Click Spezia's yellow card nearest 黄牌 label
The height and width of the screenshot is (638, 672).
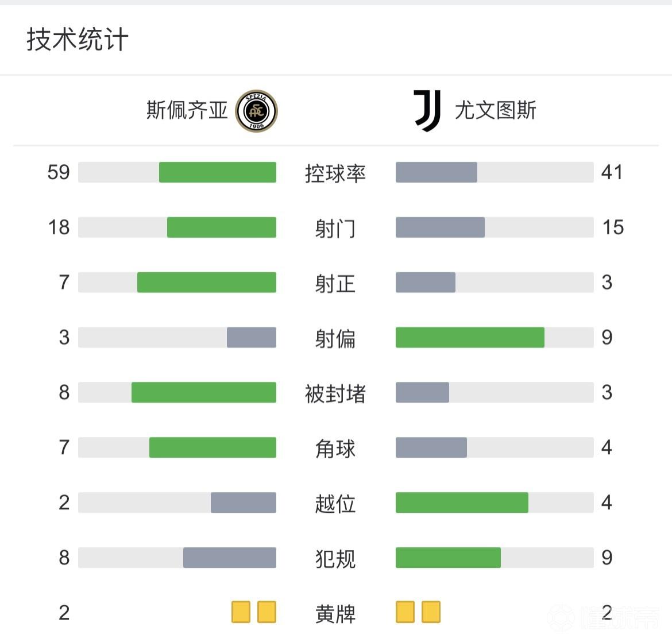point(267,612)
